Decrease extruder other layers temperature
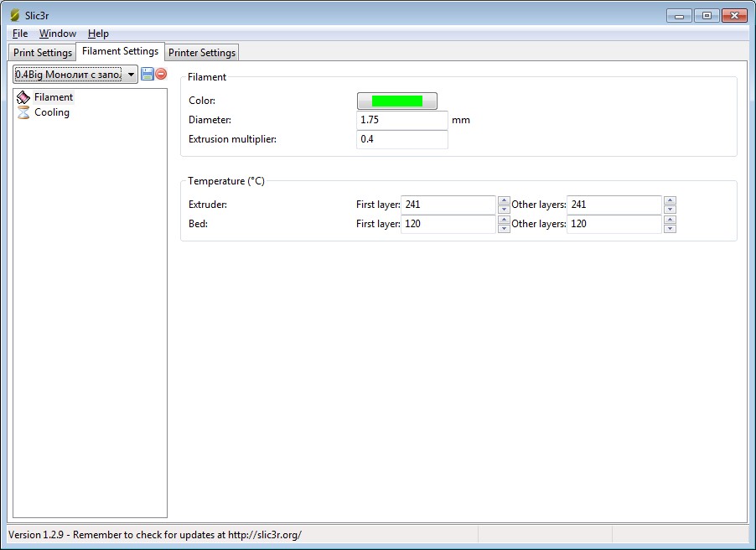The width and height of the screenshot is (756, 550). [x=670, y=210]
